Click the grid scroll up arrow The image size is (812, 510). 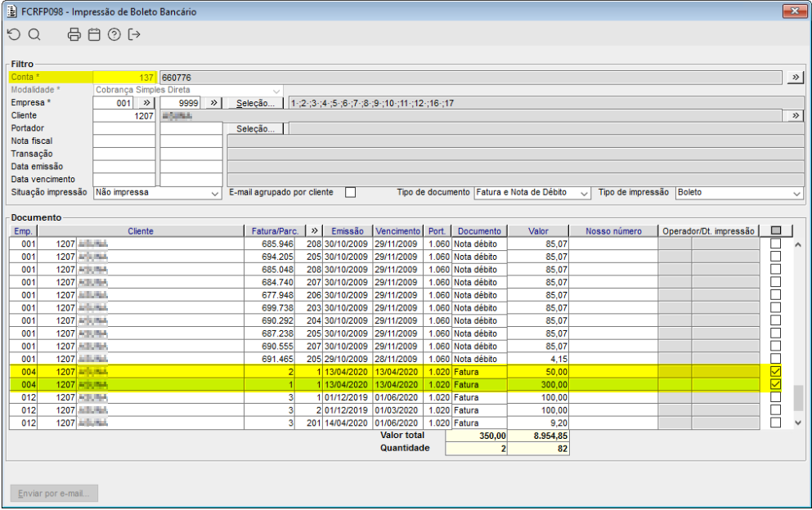point(798,244)
